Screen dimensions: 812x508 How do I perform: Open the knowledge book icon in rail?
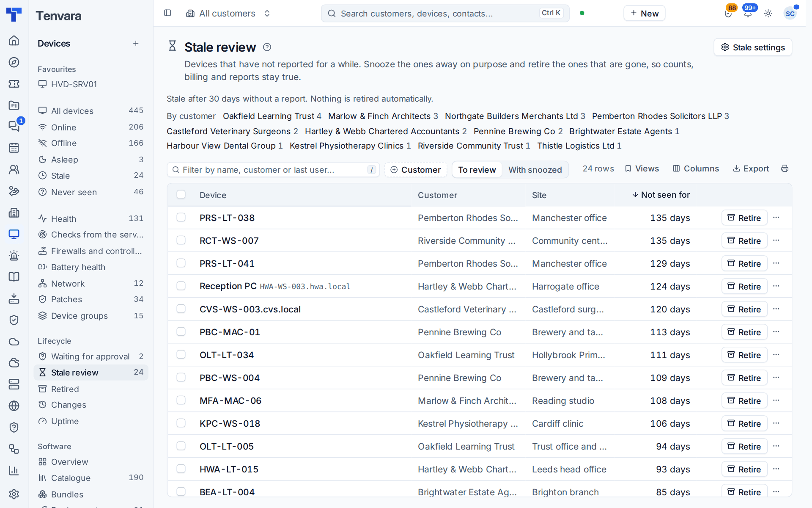point(14,277)
